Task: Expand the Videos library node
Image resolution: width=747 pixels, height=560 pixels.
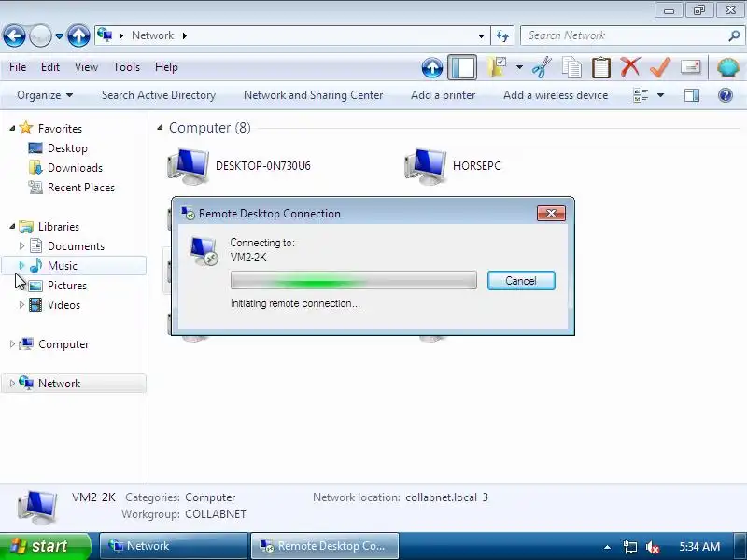Action: click(21, 305)
